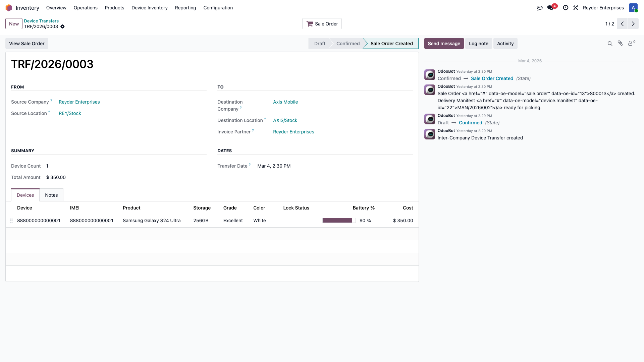This screenshot has height=362, width=644.
Task: Attach a file with paperclip icon
Action: [x=620, y=43]
